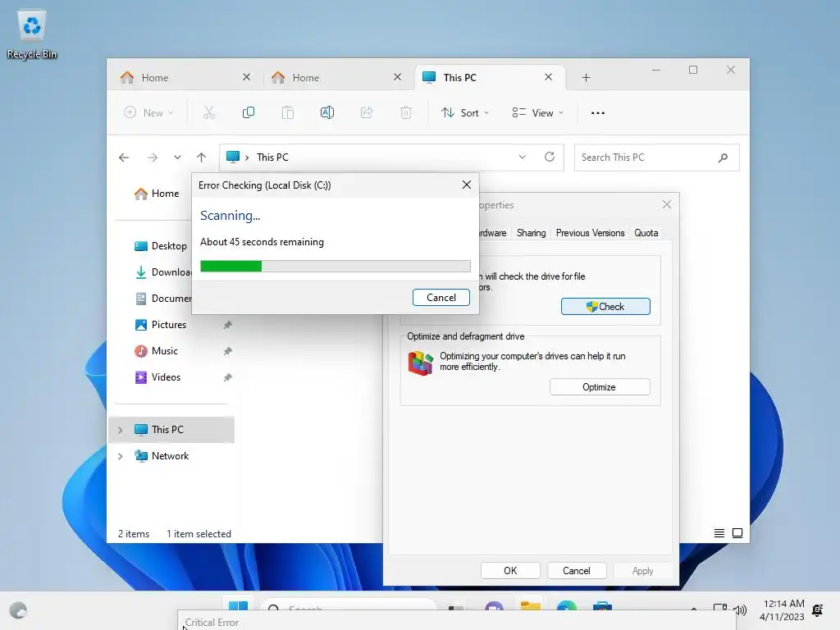Switch to details view icon in status bar
The image size is (840, 630).
tap(719, 533)
